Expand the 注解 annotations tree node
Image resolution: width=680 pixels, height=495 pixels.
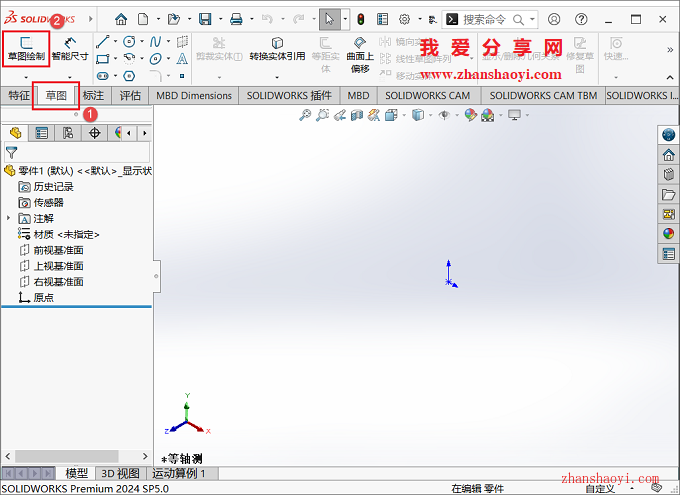[9, 218]
